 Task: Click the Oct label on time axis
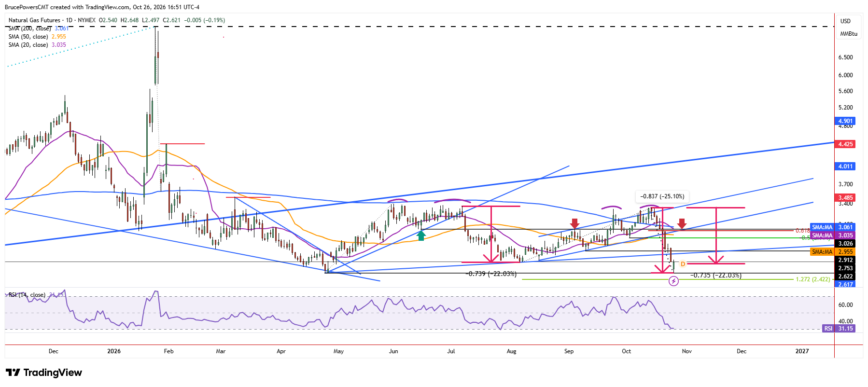(626, 351)
